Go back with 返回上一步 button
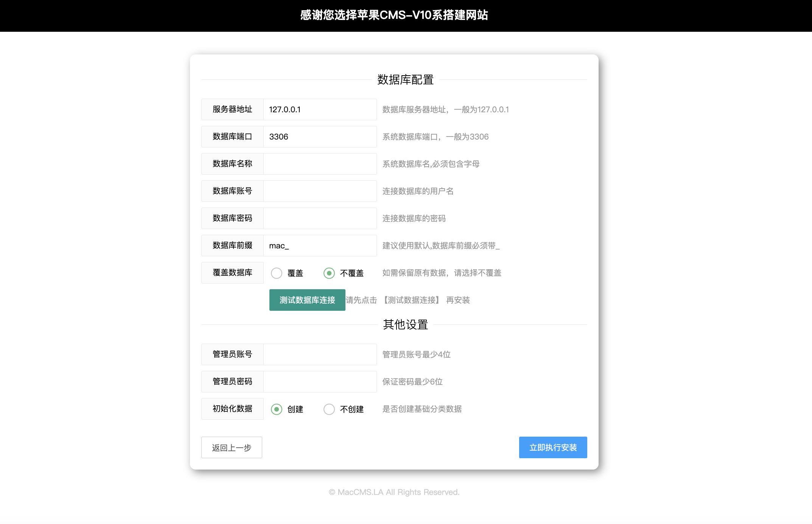Viewport: 812px width, 524px height. [x=232, y=448]
